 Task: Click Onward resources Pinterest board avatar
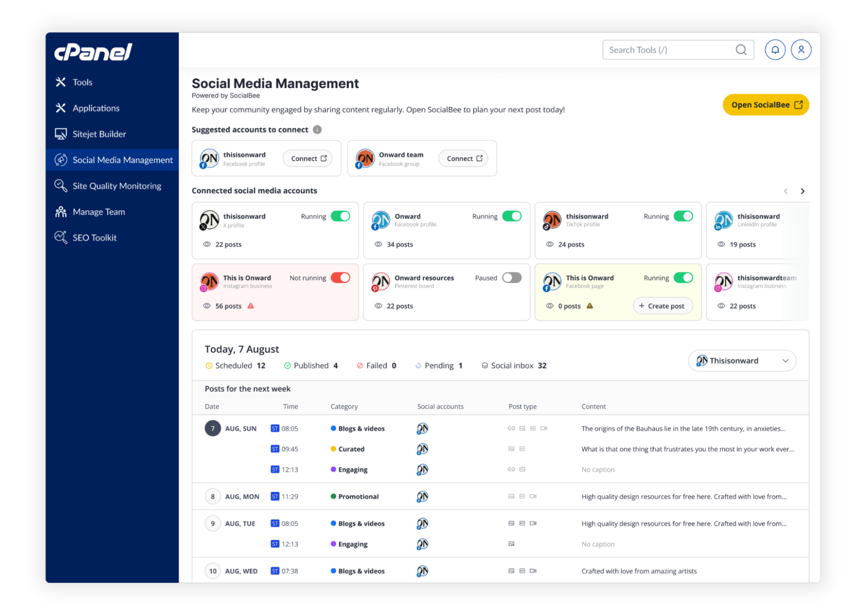(x=381, y=282)
